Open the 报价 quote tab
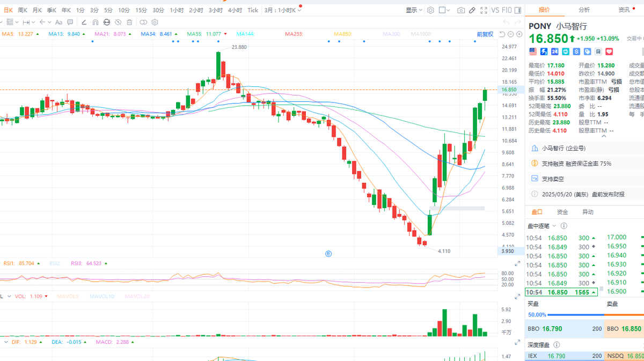The width and height of the screenshot is (644, 361). tap(544, 10)
